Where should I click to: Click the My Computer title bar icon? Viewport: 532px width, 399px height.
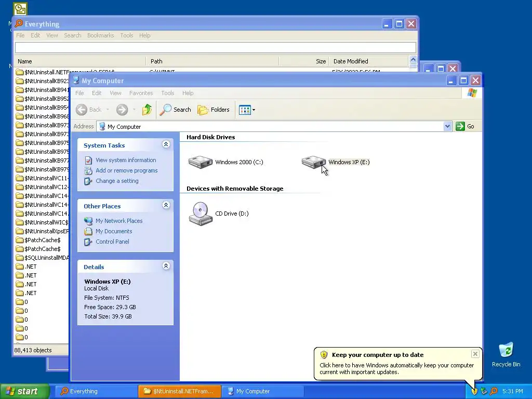tap(76, 81)
